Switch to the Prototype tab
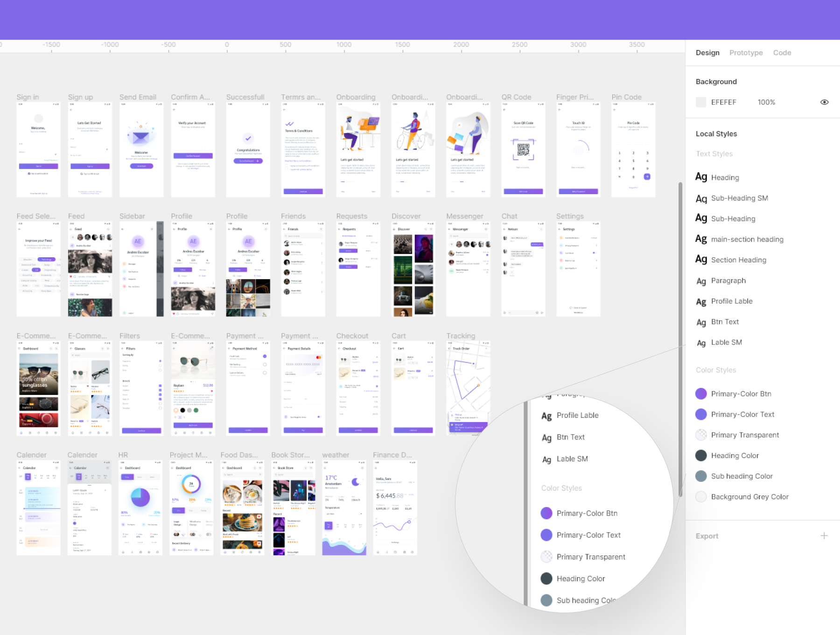The width and height of the screenshot is (840, 635). point(746,53)
